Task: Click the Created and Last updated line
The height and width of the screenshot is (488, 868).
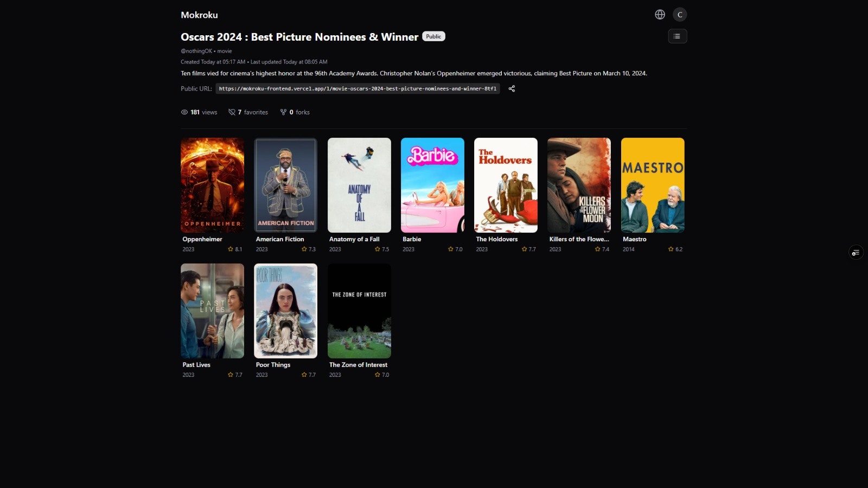Action: (x=254, y=62)
